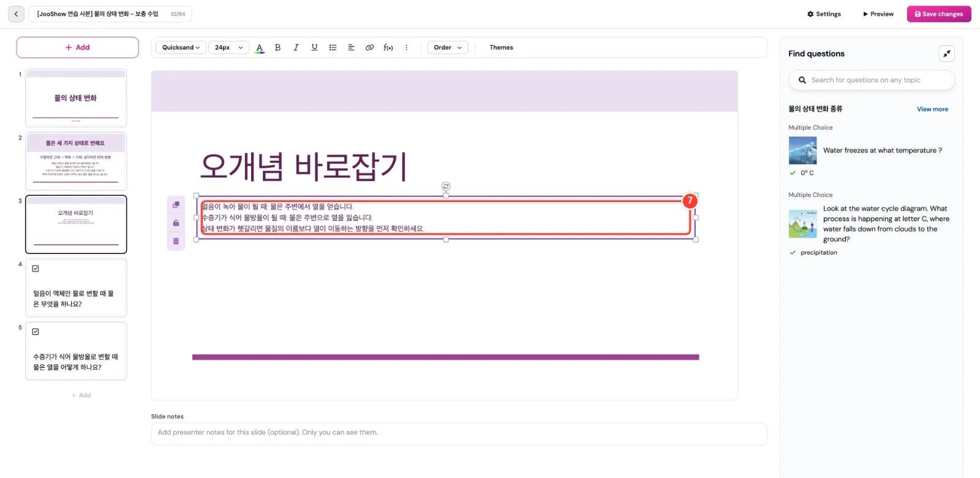Image resolution: width=980 pixels, height=478 pixels.
Task: Open the text color picker
Action: [260, 48]
